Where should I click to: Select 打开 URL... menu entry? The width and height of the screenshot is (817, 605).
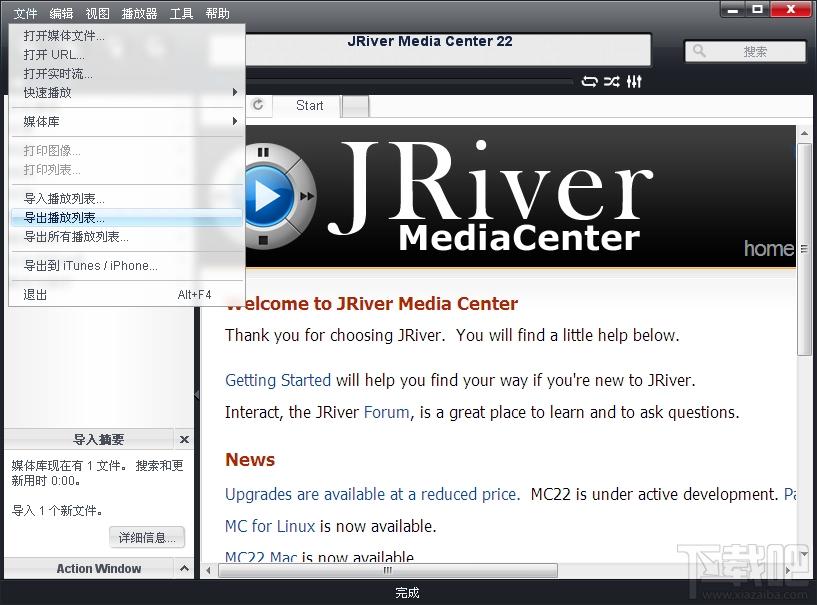pos(127,54)
